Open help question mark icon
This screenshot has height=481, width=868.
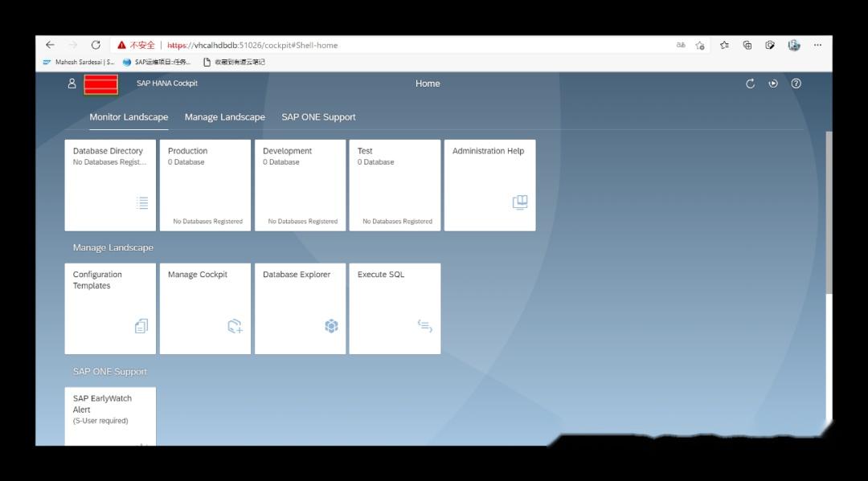[x=796, y=84]
